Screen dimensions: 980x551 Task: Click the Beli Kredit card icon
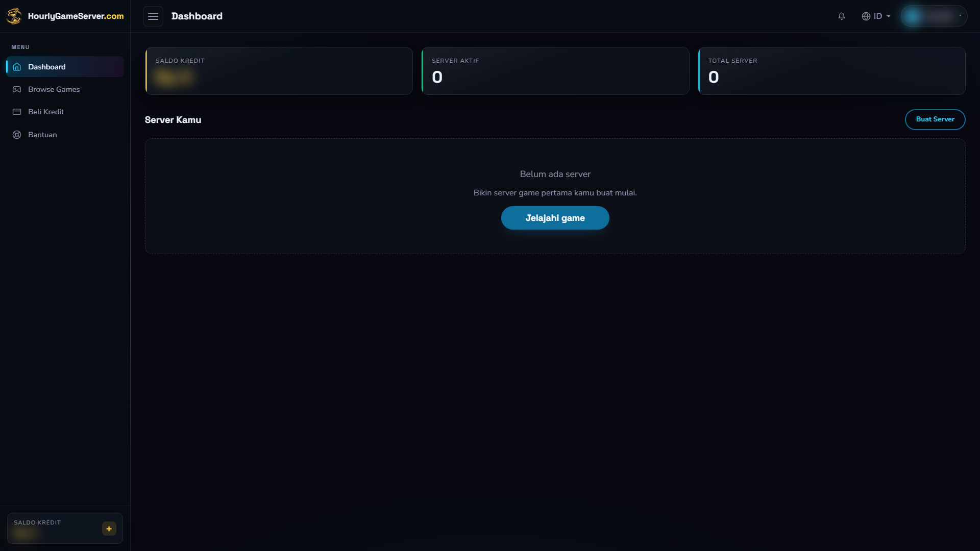tap(17, 112)
